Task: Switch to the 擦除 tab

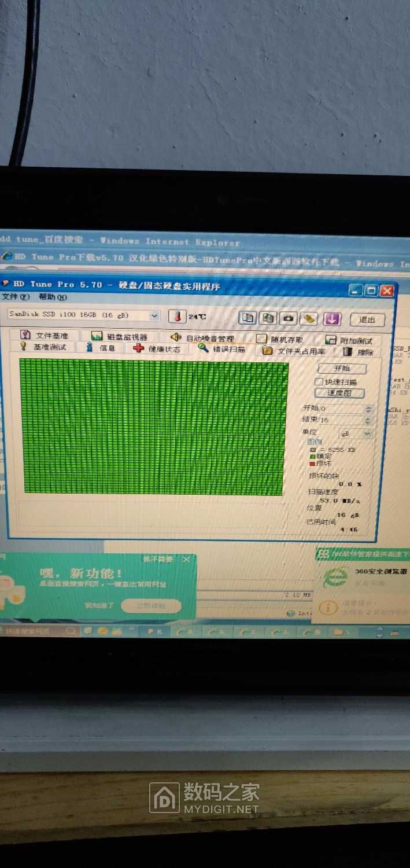Action: point(359,352)
